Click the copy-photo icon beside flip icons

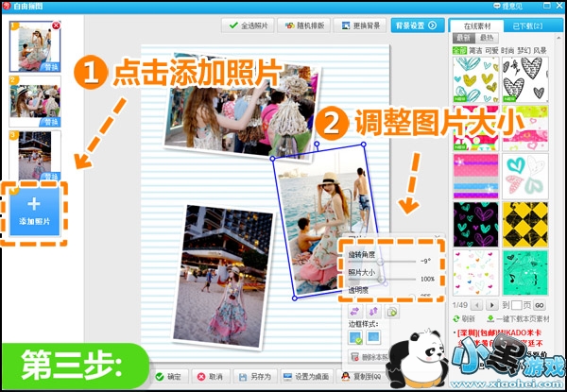pyautogui.click(x=390, y=312)
